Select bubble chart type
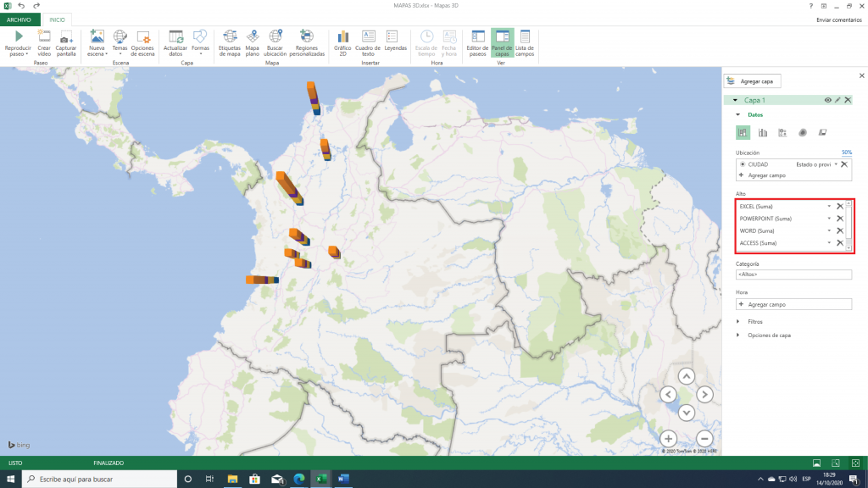The height and width of the screenshot is (488, 868). 782,133
